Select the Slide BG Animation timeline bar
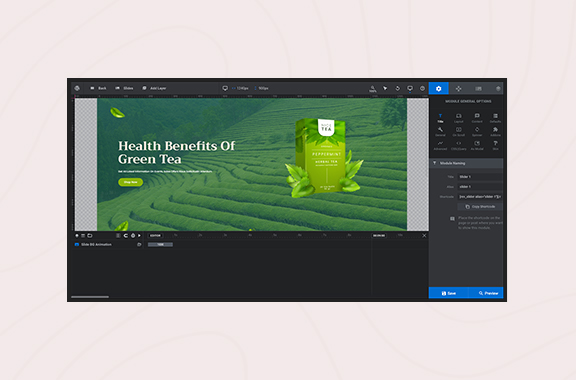Viewport: 576px width, 380px height. [x=160, y=244]
